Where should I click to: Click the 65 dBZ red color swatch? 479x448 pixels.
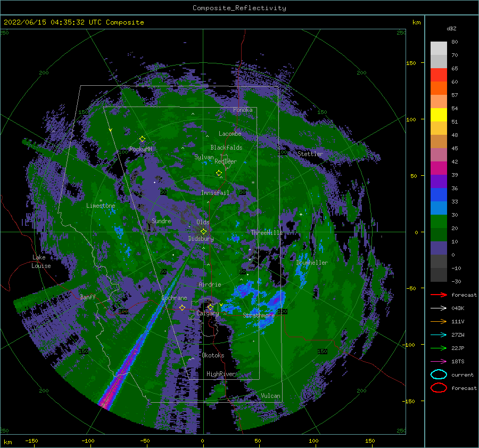[439, 75]
